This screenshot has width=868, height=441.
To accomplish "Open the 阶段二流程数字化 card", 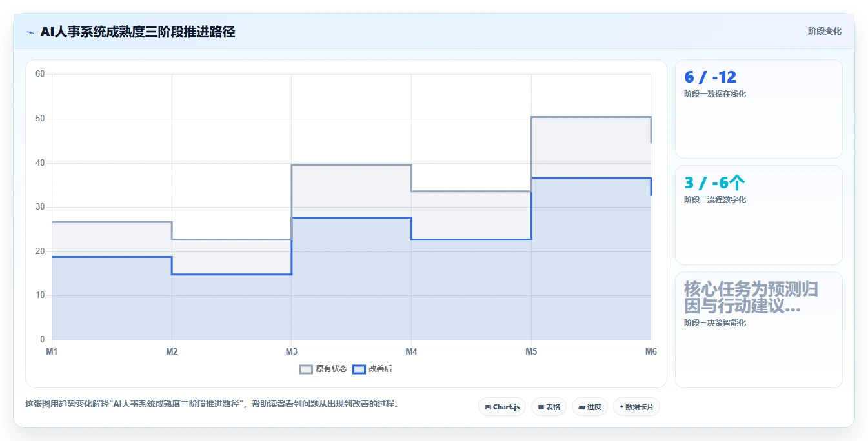I will pyautogui.click(x=758, y=215).
